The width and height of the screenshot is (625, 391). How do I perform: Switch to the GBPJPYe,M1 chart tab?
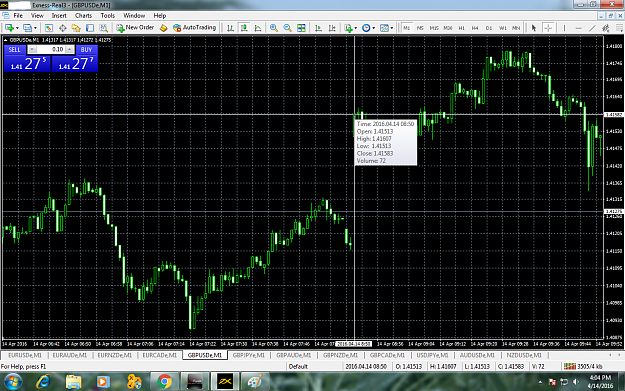[x=249, y=355]
